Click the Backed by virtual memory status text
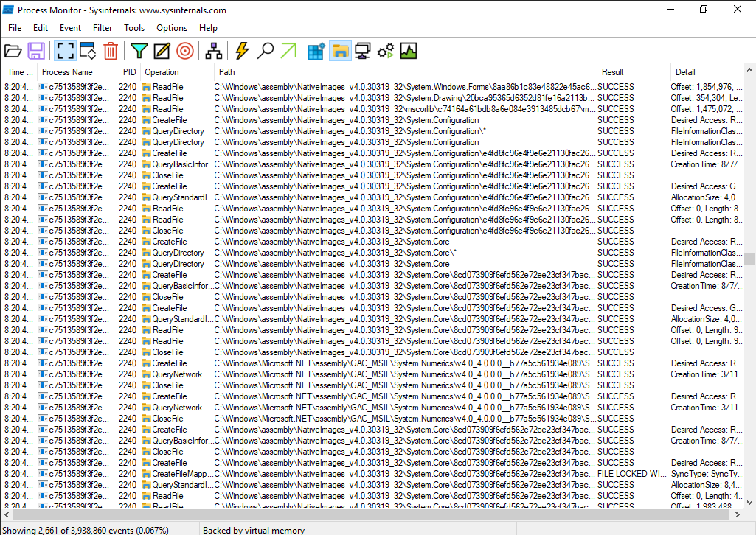 pos(254,530)
